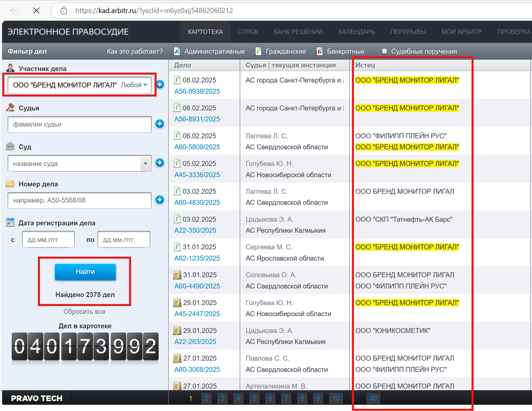The image size is (532, 411).
Task: Click case icon for 29.01.2025 А45-2447/2025
Action: pos(177,303)
